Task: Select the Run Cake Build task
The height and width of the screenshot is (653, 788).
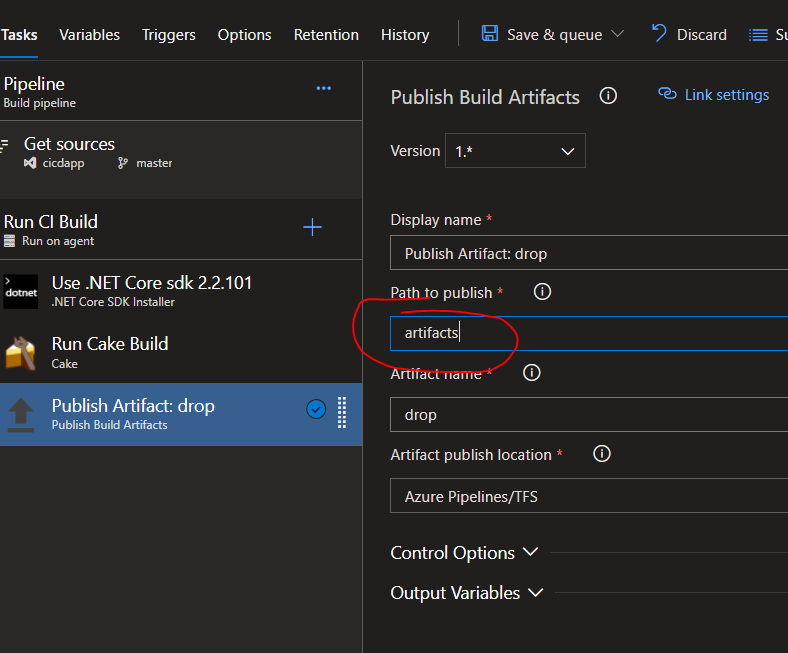Action: pos(110,352)
